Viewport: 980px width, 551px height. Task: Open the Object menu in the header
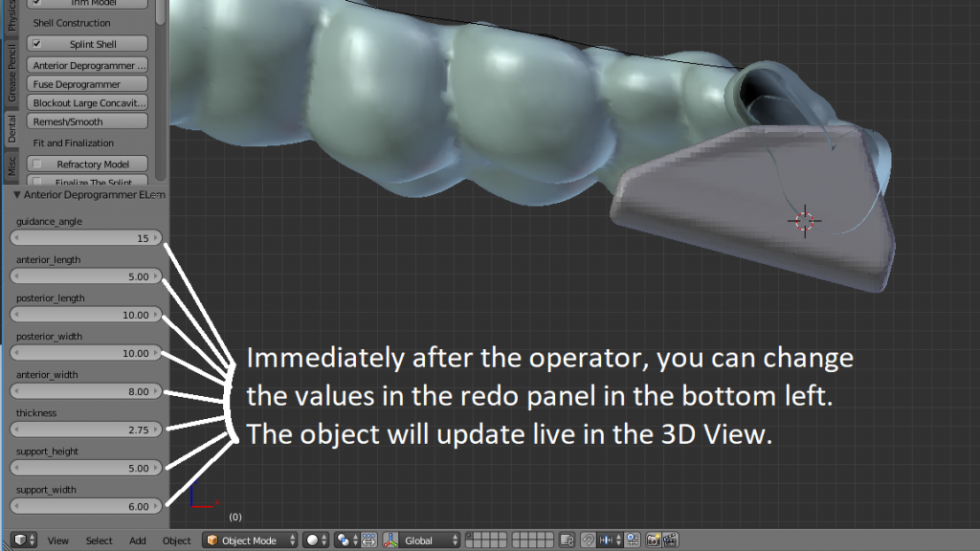click(177, 541)
